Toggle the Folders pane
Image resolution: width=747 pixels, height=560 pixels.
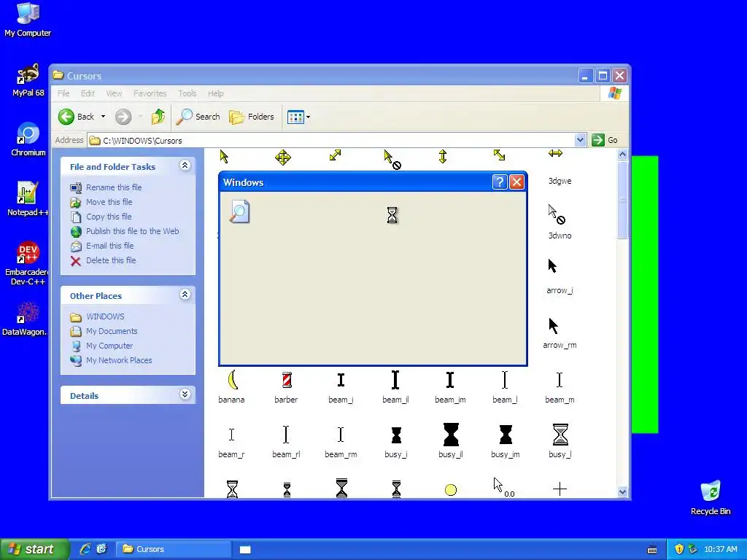pyautogui.click(x=252, y=117)
